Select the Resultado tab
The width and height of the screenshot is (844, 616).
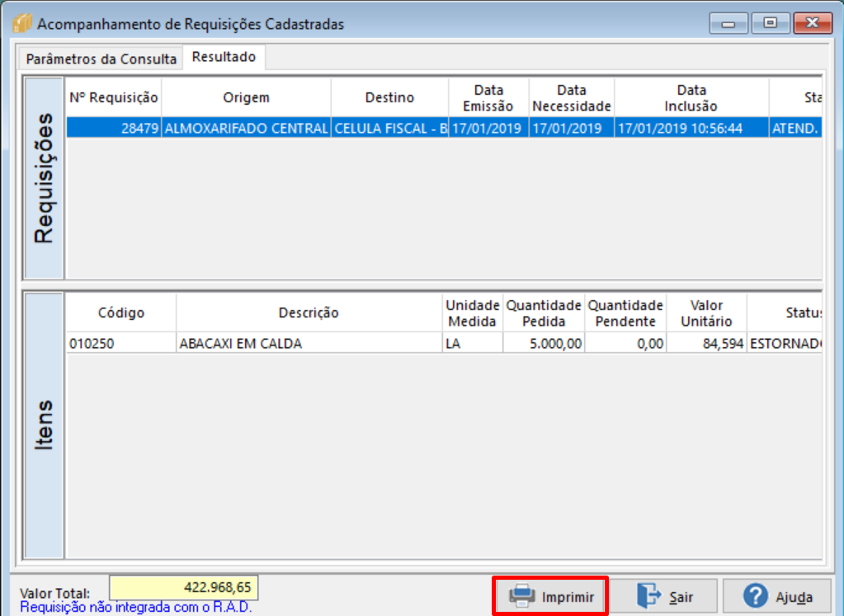[224, 57]
